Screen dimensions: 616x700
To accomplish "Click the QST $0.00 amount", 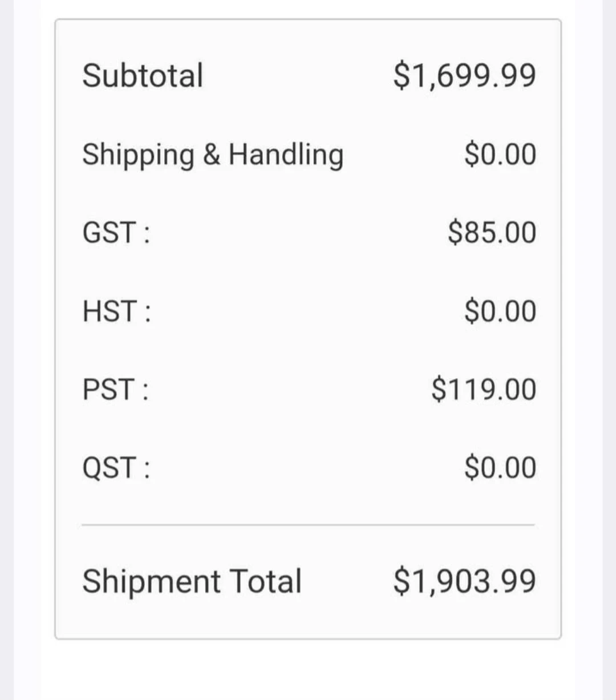I will 500,468.
